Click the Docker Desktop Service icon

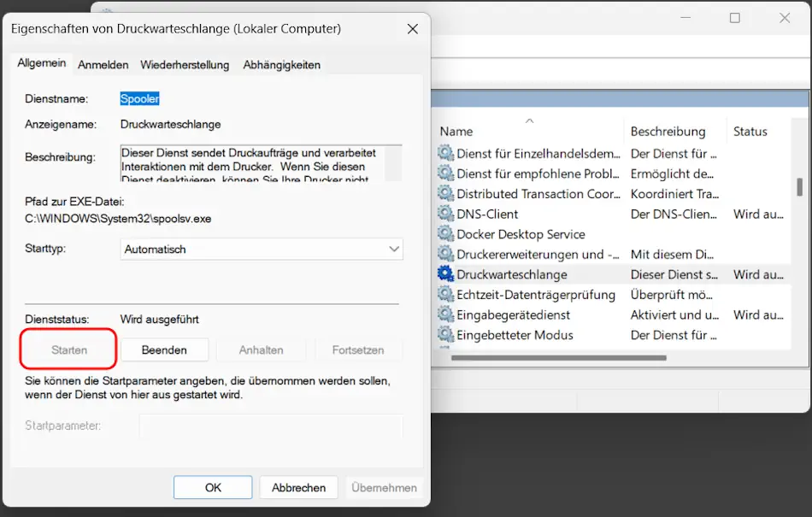(445, 234)
